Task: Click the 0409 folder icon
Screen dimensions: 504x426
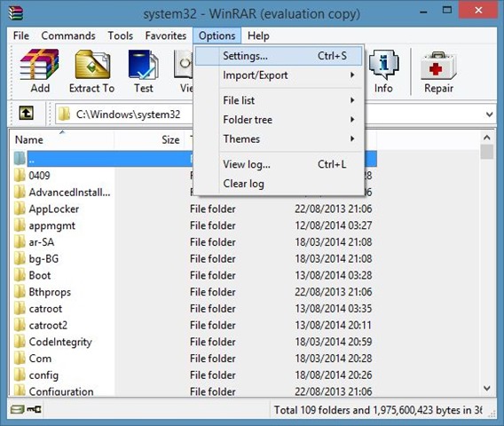Action: [20, 175]
